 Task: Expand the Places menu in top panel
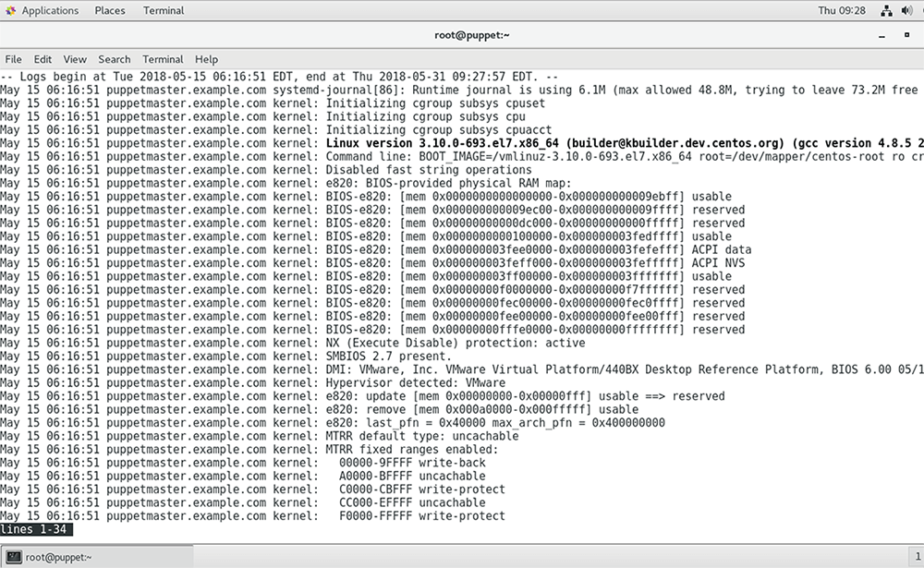tap(110, 10)
